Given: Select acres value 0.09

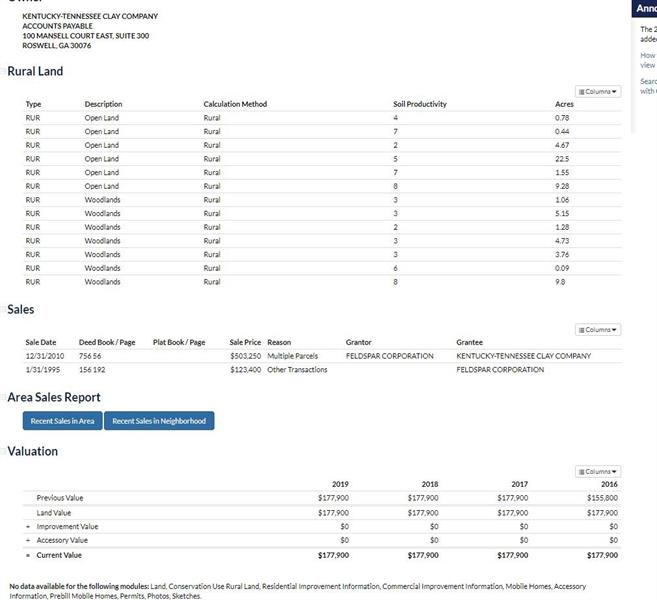Looking at the screenshot, I should click(562, 268).
